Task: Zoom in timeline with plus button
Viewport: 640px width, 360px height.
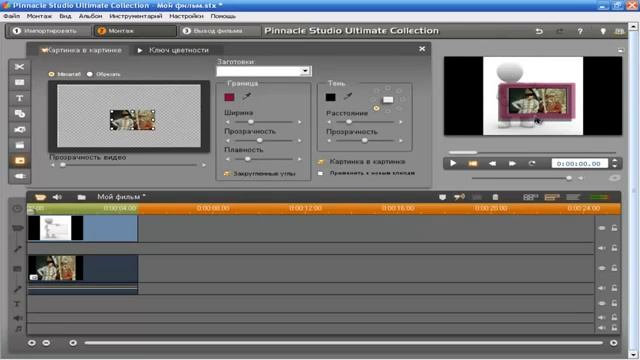Action: pyautogui.click(x=32, y=343)
